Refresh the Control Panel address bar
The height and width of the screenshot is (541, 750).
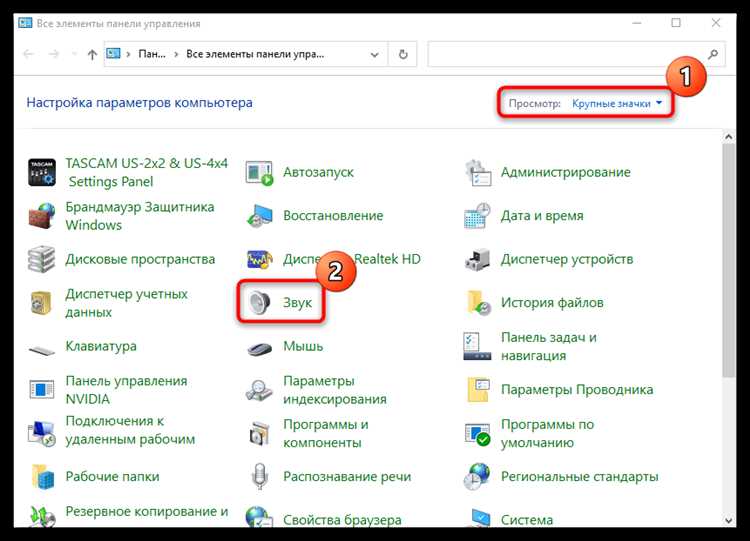(x=403, y=55)
